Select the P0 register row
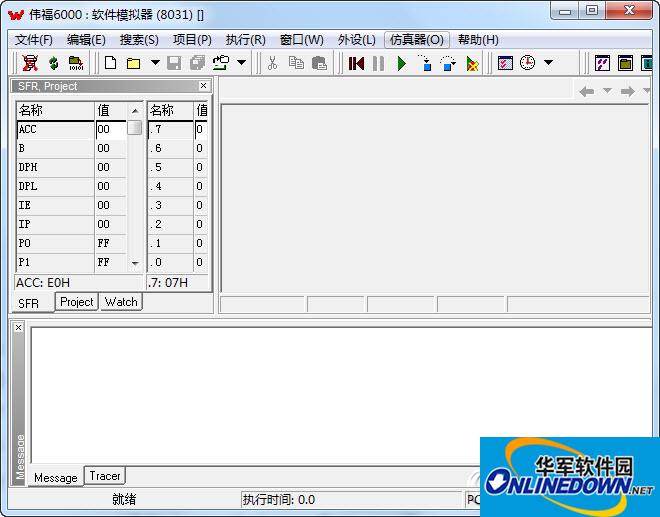The height and width of the screenshot is (517, 660). (x=72, y=243)
